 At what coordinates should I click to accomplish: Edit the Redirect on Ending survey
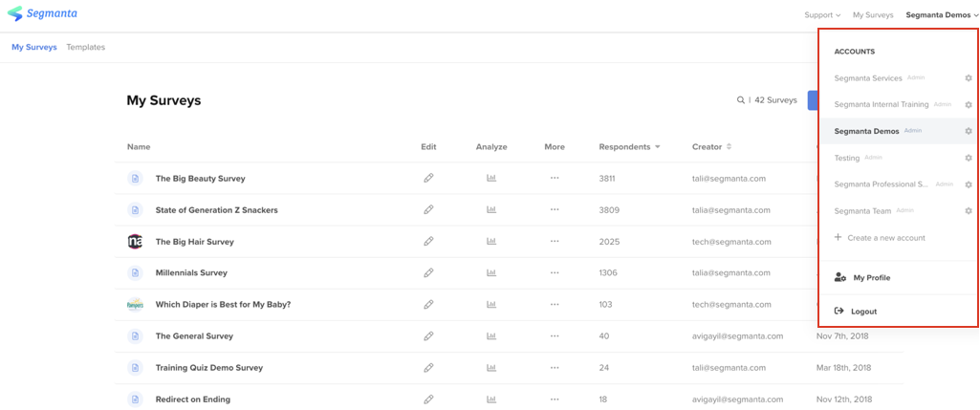(x=428, y=399)
